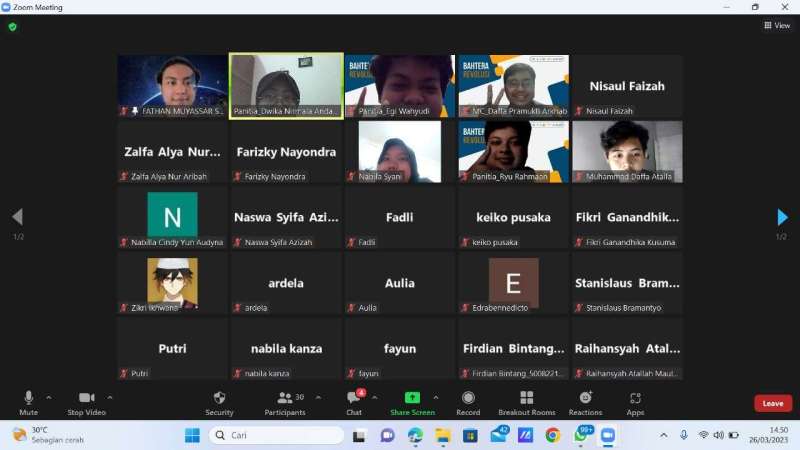Select Panitia_Egi Wahyudi's video tile
The height and width of the screenshot is (450, 800).
click(x=400, y=86)
